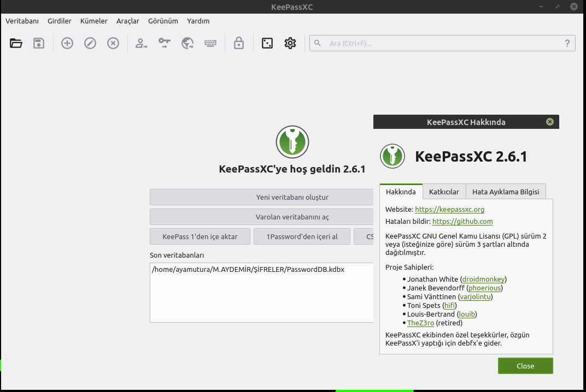
Task: Minimize the KeePassXC main window
Action: [x=541, y=7]
